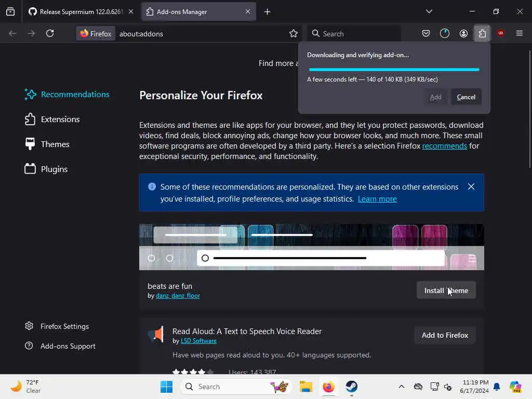
Task: Switch to the Release Supermium tab
Action: coord(81,12)
